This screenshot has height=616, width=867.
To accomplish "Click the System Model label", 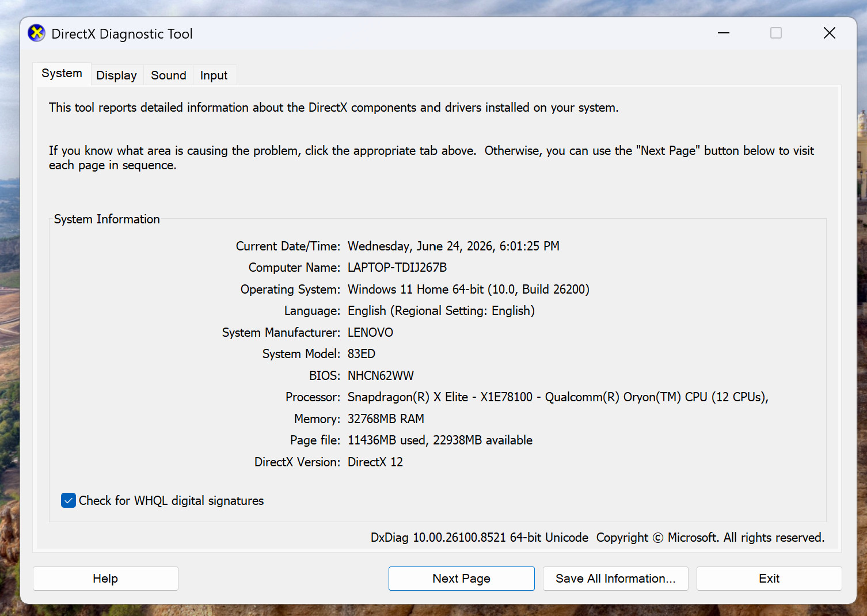I will 302,354.
